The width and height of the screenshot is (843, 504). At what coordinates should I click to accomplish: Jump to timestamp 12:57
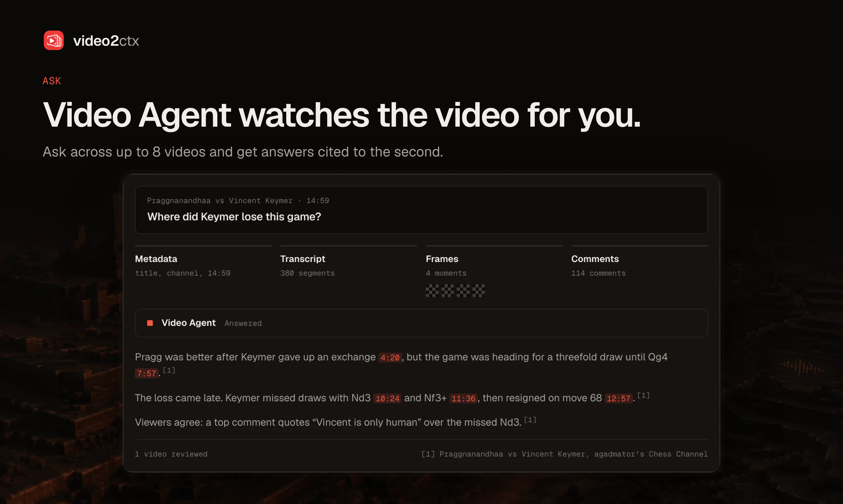618,398
